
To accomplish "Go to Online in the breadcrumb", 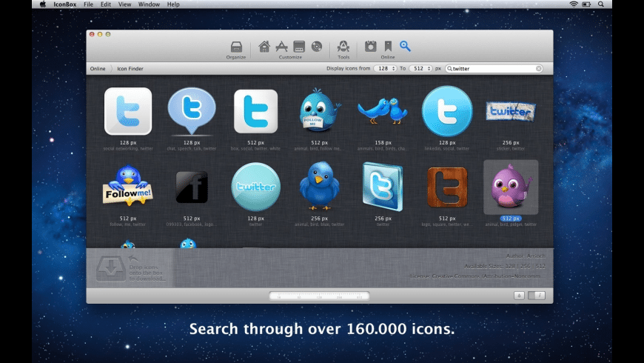I will click(98, 69).
